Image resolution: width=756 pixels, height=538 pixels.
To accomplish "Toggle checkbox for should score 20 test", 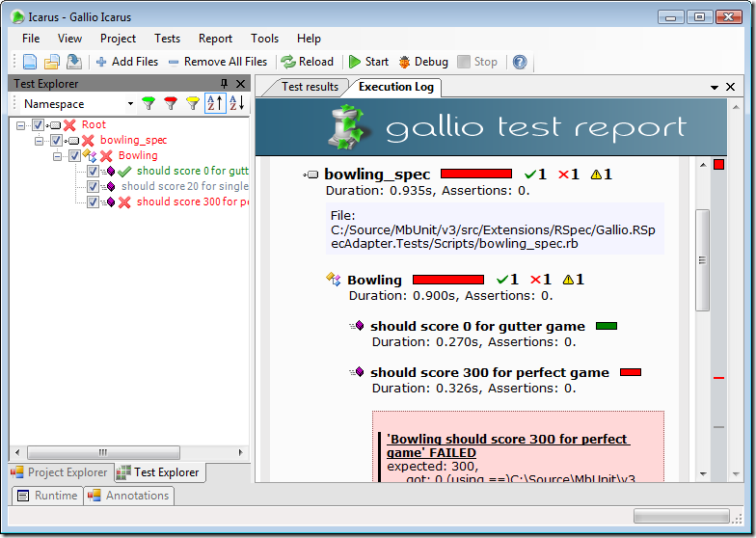I will [93, 187].
